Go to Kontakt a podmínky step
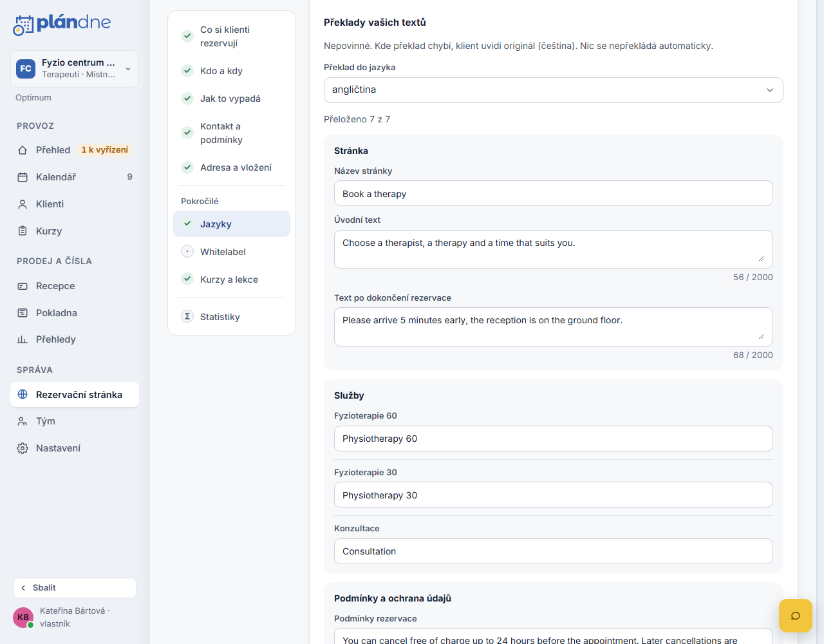 pyautogui.click(x=232, y=133)
